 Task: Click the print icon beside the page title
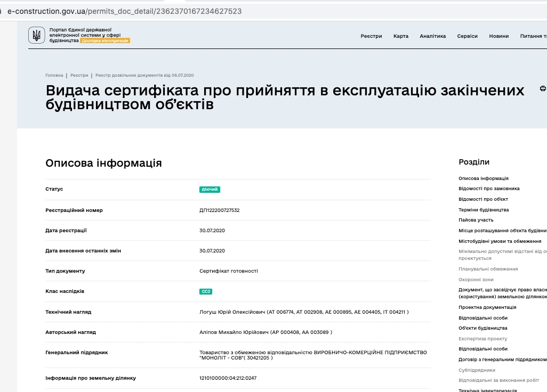pyautogui.click(x=543, y=88)
